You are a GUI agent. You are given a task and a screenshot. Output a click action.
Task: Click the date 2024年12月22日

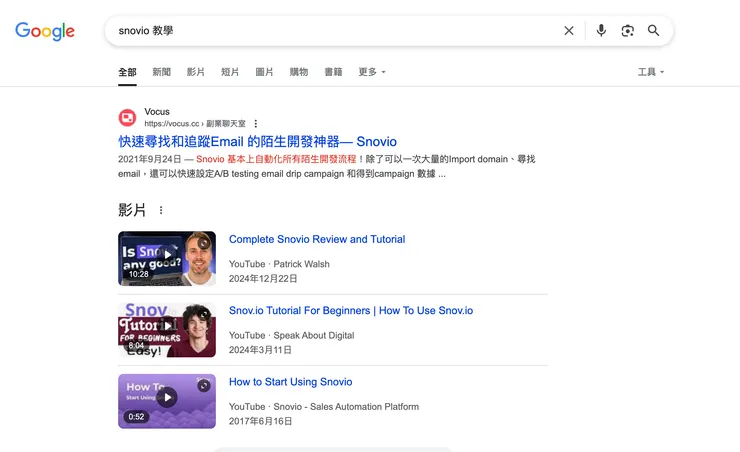click(263, 279)
